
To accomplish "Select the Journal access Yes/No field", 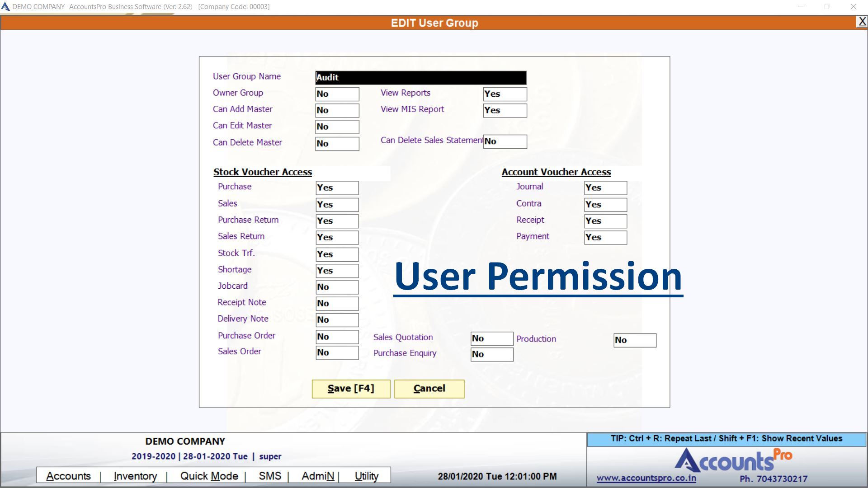I will pyautogui.click(x=605, y=188).
